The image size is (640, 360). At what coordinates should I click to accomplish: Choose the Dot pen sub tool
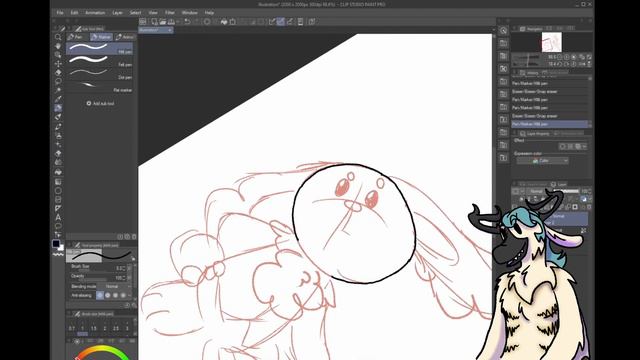[x=100, y=74]
